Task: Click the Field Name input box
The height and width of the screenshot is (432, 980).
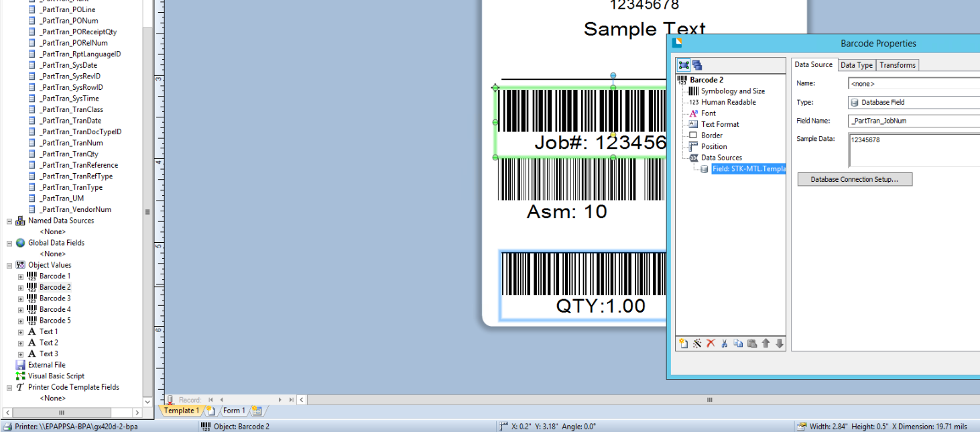Action: tap(914, 121)
